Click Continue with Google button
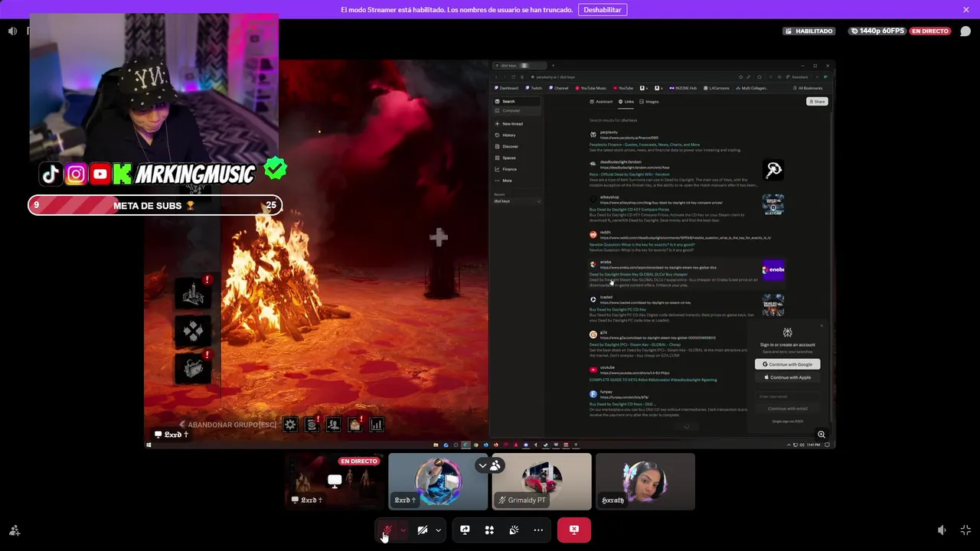This screenshot has height=551, width=980. 787,364
